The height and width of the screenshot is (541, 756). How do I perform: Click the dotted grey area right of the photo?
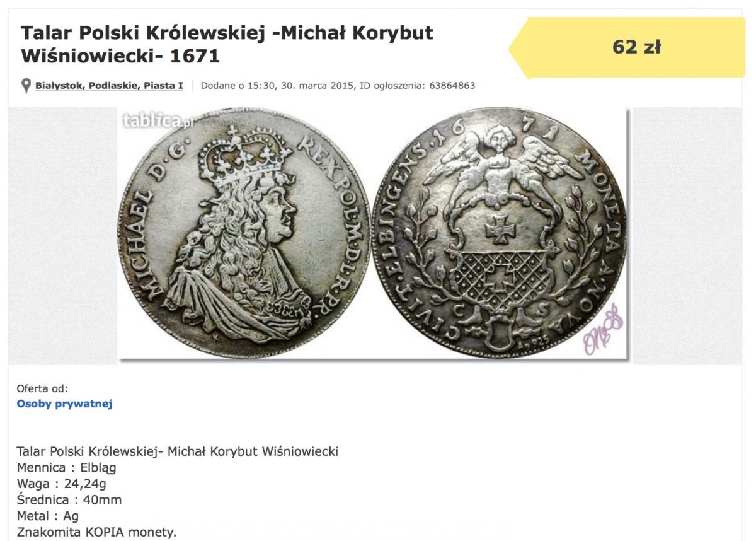687,236
